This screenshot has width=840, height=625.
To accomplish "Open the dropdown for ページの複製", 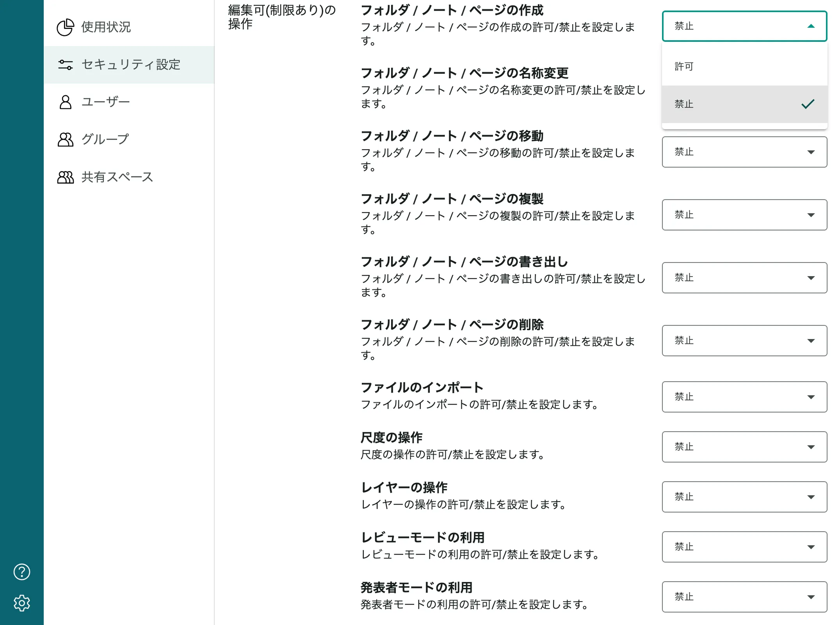I will [744, 215].
